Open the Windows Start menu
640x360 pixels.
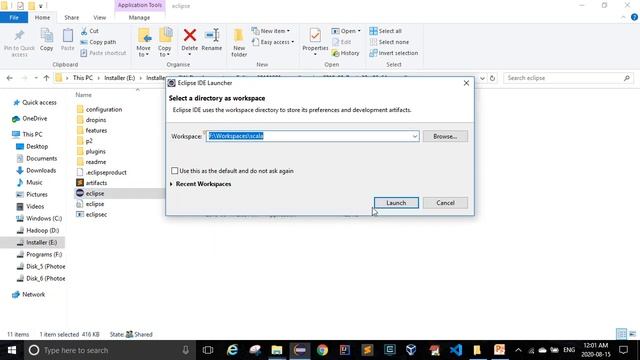(12, 350)
